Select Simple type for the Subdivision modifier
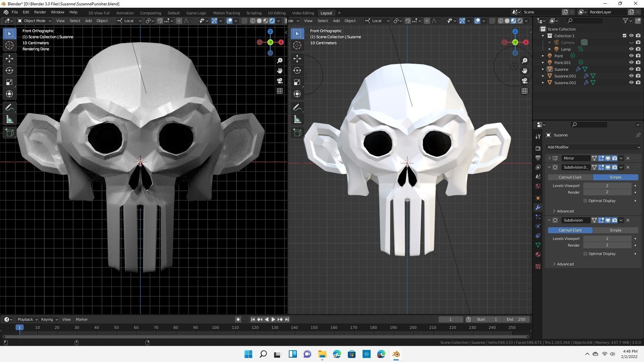This screenshot has height=362, width=644. (615, 230)
